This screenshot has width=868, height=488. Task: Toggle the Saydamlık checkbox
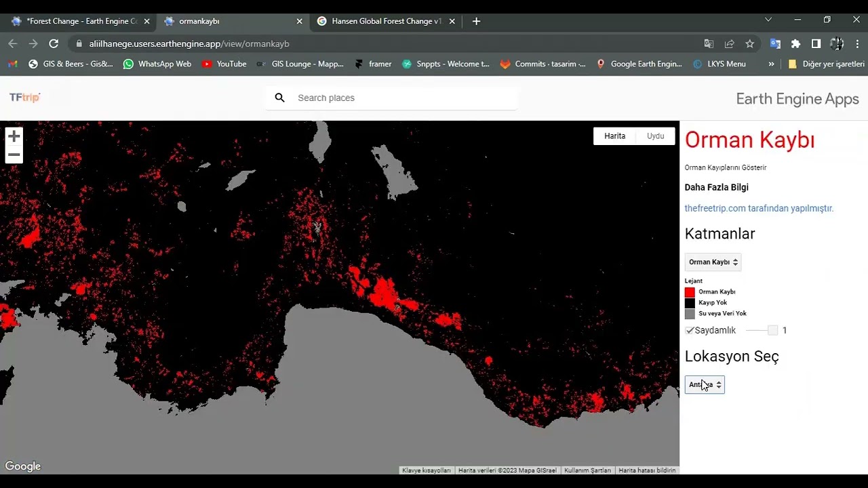(690, 330)
